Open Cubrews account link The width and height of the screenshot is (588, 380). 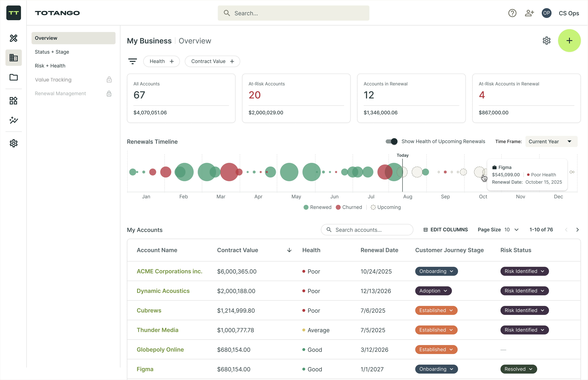click(x=149, y=310)
